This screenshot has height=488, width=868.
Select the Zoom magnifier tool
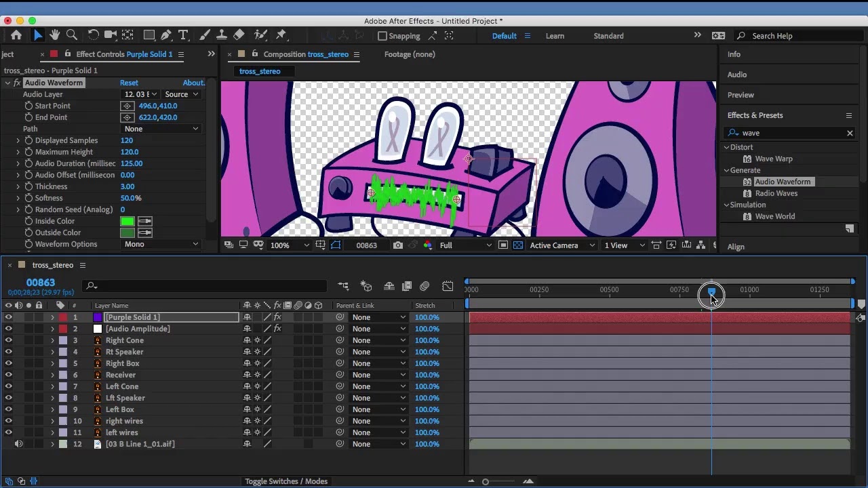click(72, 35)
